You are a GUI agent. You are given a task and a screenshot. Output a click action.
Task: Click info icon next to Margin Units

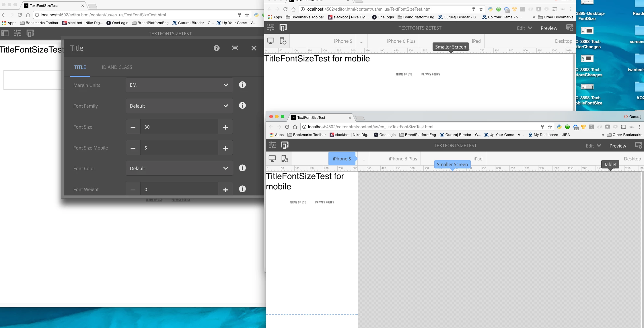242,85
